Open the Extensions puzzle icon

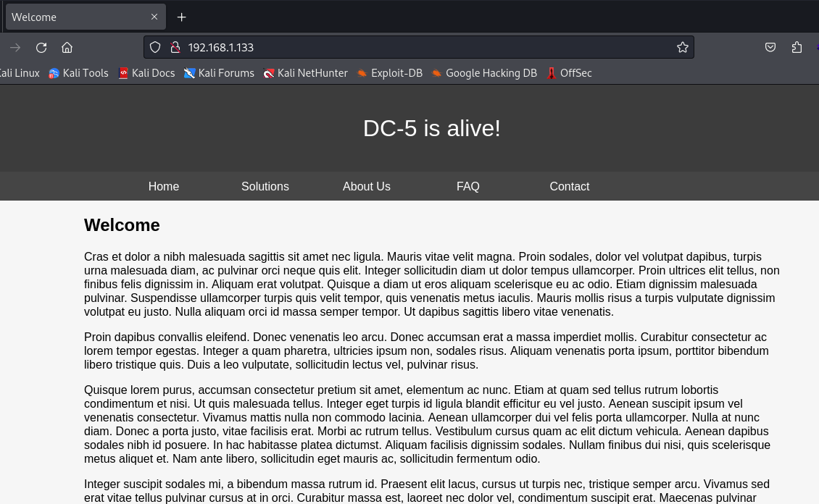[797, 48]
